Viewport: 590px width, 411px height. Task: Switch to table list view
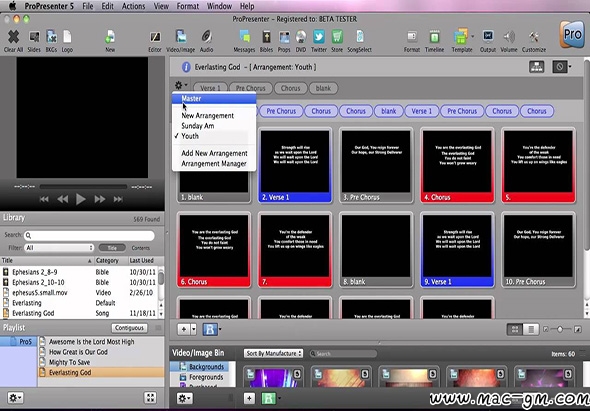pos(531,330)
